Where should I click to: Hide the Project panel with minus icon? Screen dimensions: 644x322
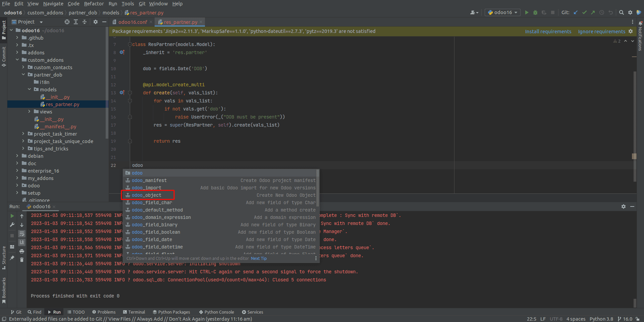point(104,22)
